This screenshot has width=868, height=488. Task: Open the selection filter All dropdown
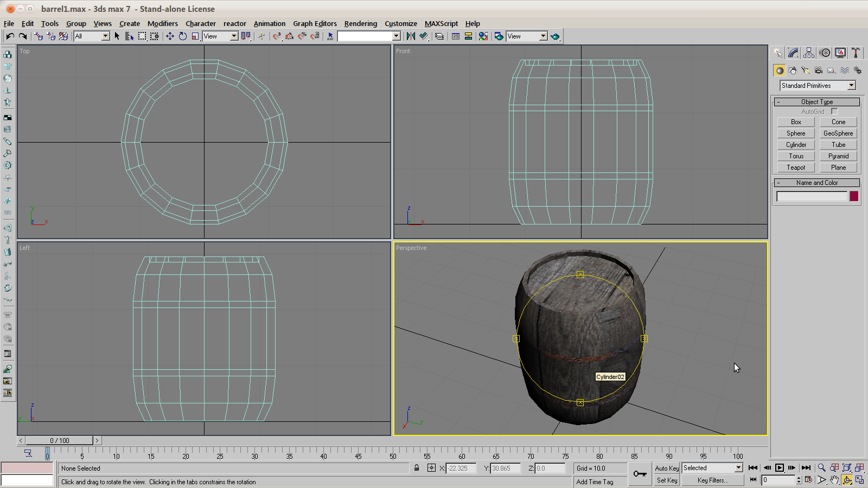[105, 36]
